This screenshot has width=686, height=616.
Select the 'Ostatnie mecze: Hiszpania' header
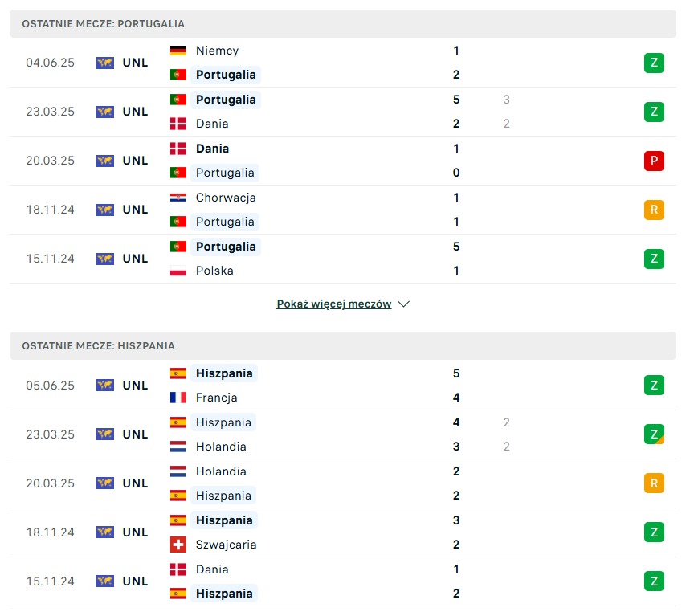(98, 346)
